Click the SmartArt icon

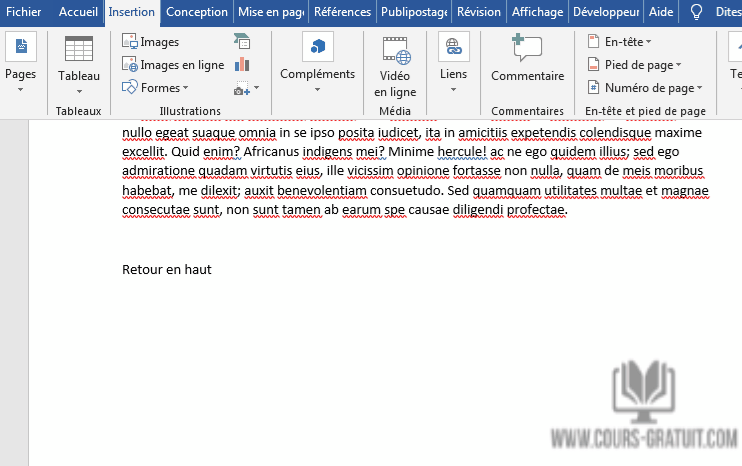[242, 42]
